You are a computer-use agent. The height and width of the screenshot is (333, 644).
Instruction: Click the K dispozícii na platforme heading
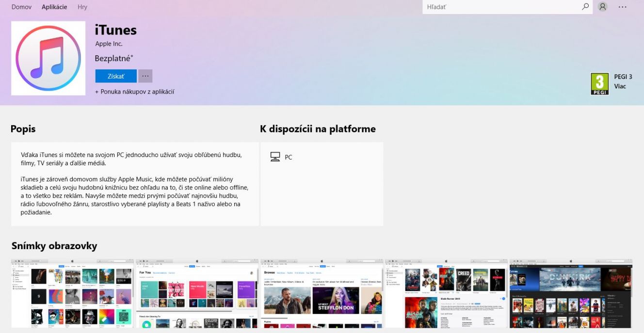pyautogui.click(x=318, y=129)
